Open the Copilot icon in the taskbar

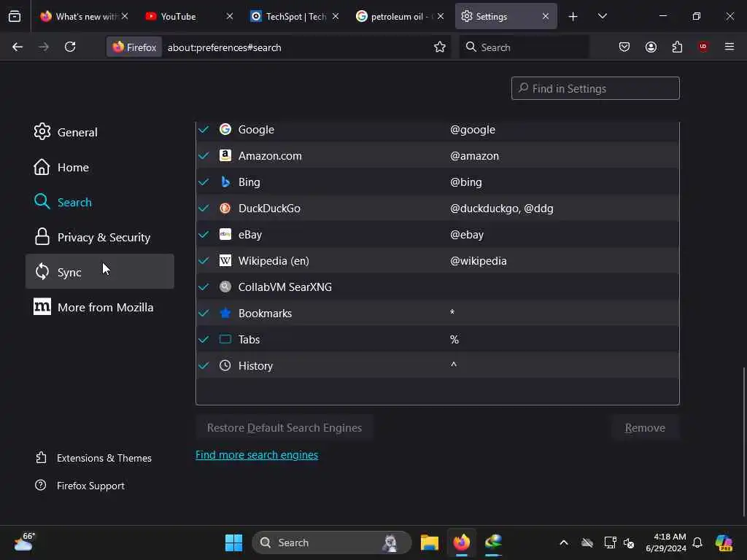pyautogui.click(x=724, y=542)
